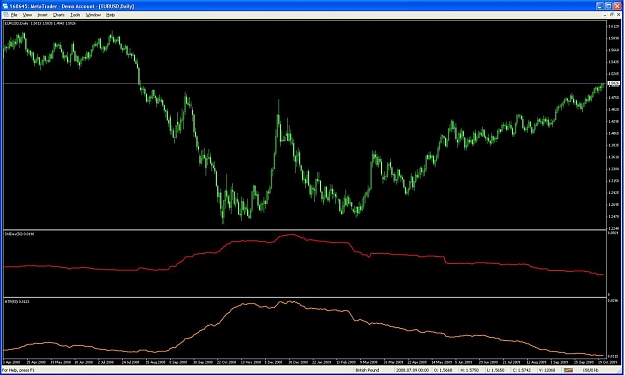Click the '25 Sep 2009' date on time axis
The height and width of the screenshot is (375, 625).
click(x=583, y=362)
